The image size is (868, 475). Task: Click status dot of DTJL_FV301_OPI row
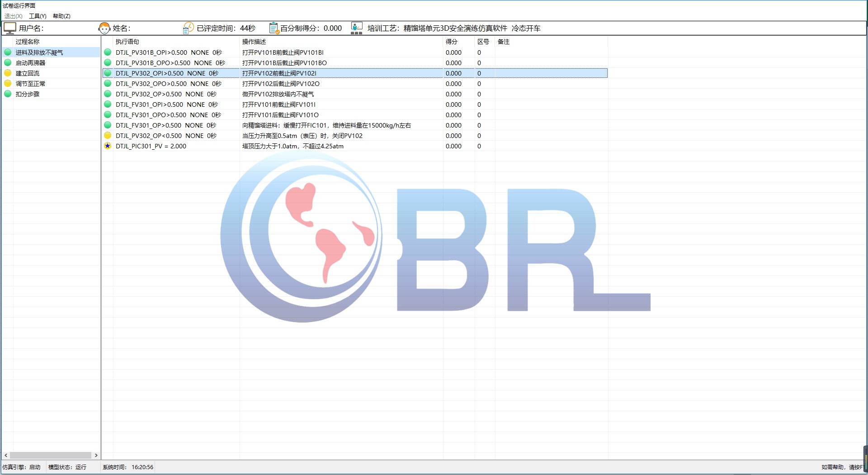[108, 104]
